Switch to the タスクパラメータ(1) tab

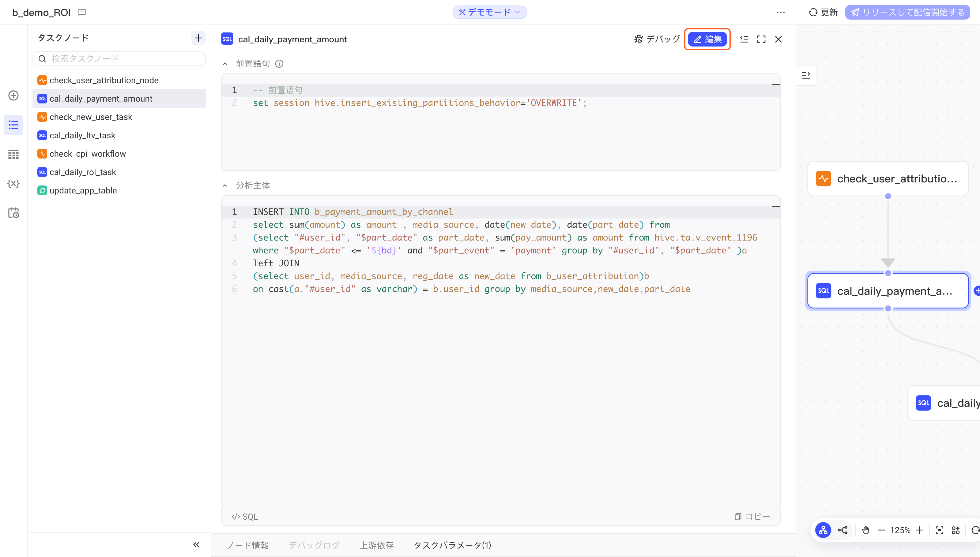coord(452,545)
